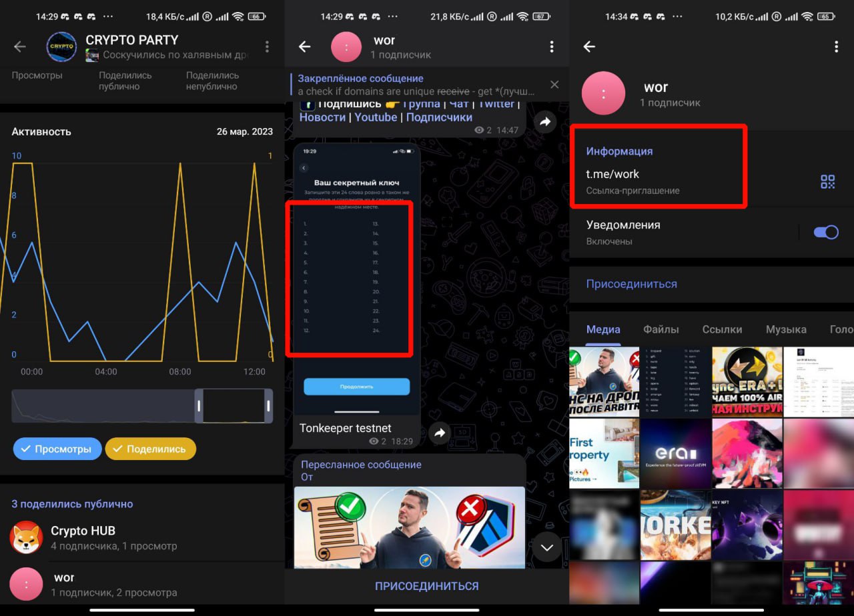Go back from the wor info screen
The image size is (854, 616).
click(x=589, y=46)
